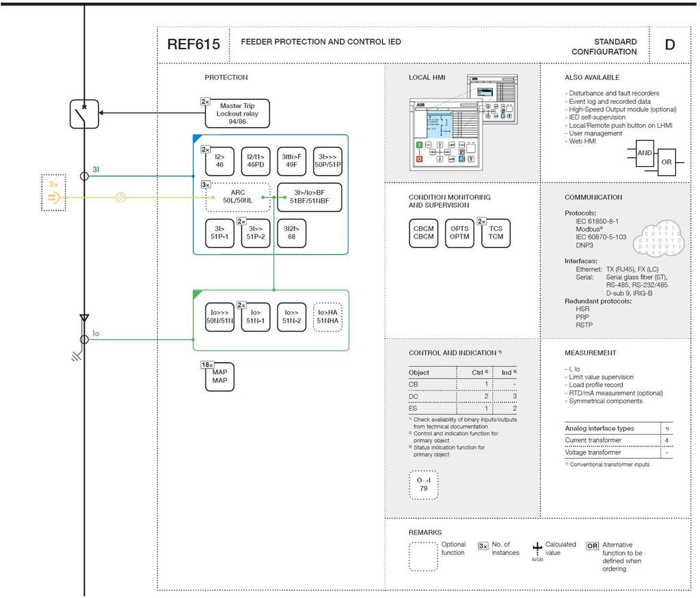This screenshot has width=700, height=598.
Task: Click 'User management' list item
Action: pos(593,133)
